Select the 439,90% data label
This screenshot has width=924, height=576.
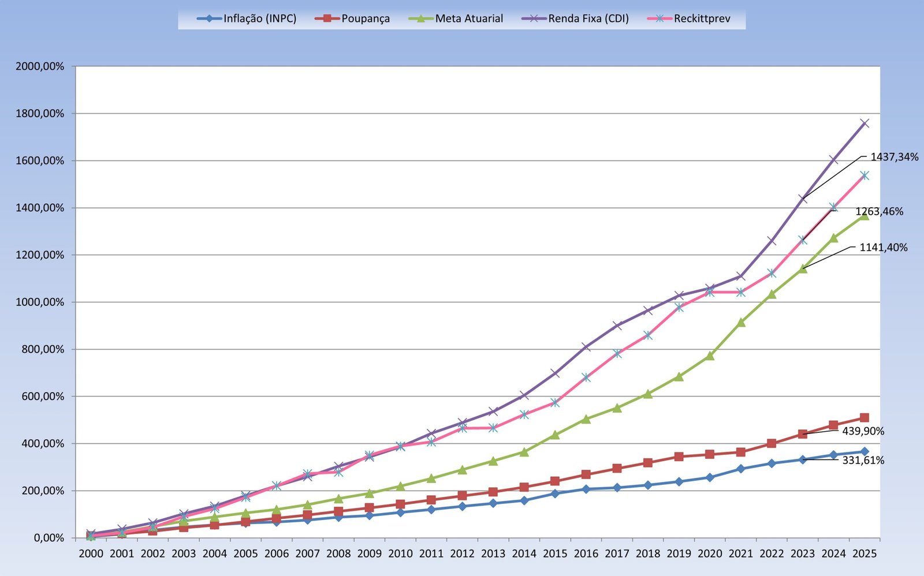coord(863,431)
